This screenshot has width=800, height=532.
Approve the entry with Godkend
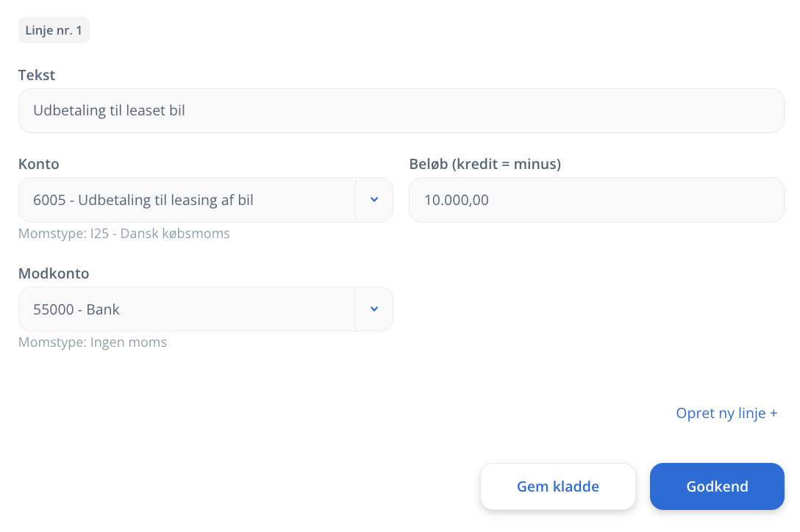[x=717, y=486]
